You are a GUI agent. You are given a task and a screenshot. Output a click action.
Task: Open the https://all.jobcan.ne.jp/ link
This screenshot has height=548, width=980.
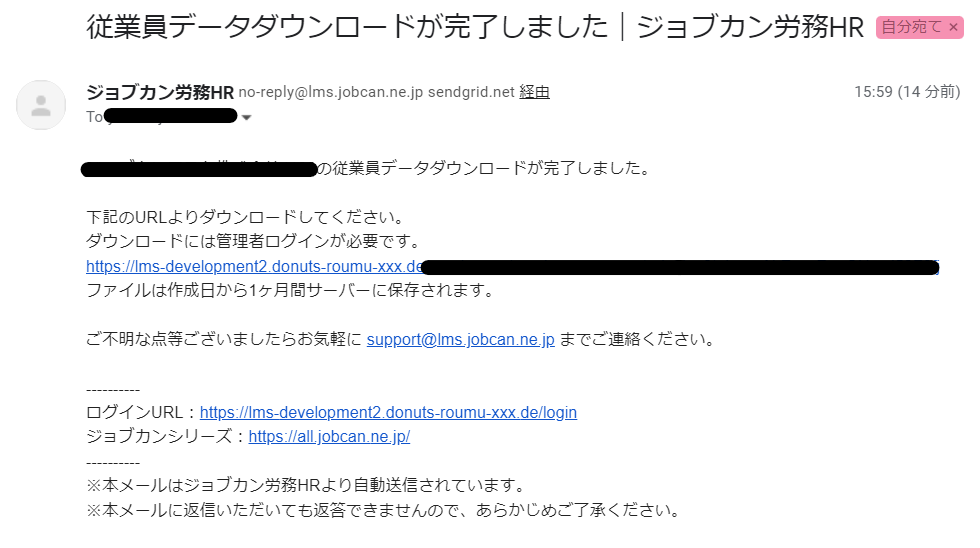tap(329, 436)
